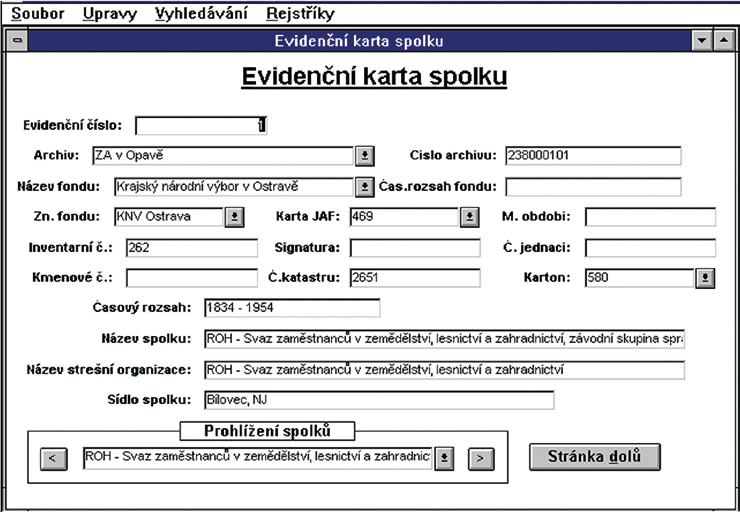The height and width of the screenshot is (512, 740).
Task: Click the empty Signatura field
Action: 415,248
